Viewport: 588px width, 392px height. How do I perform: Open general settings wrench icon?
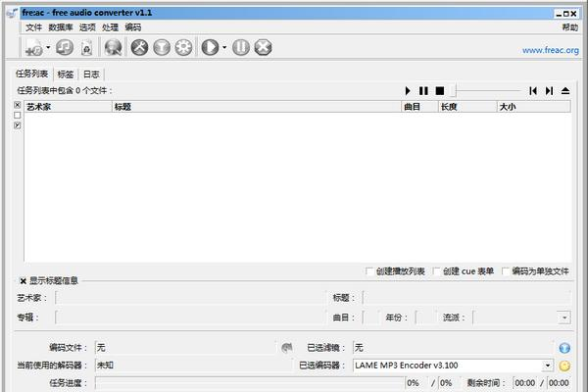(x=139, y=48)
